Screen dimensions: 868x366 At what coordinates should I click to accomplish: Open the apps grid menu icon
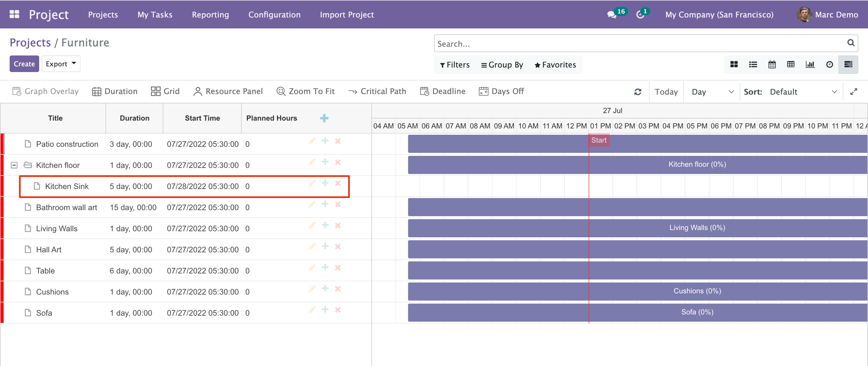pos(14,14)
